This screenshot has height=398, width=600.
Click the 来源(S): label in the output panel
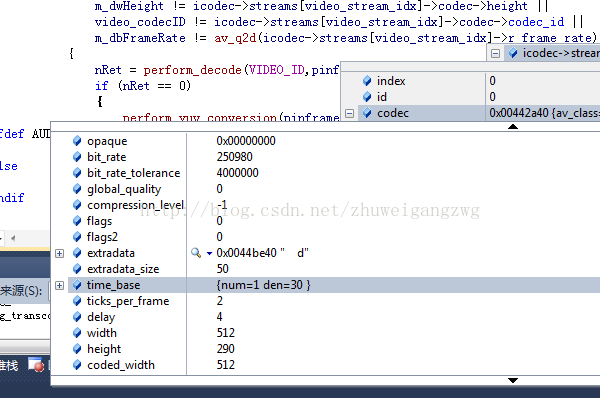(x=21, y=291)
